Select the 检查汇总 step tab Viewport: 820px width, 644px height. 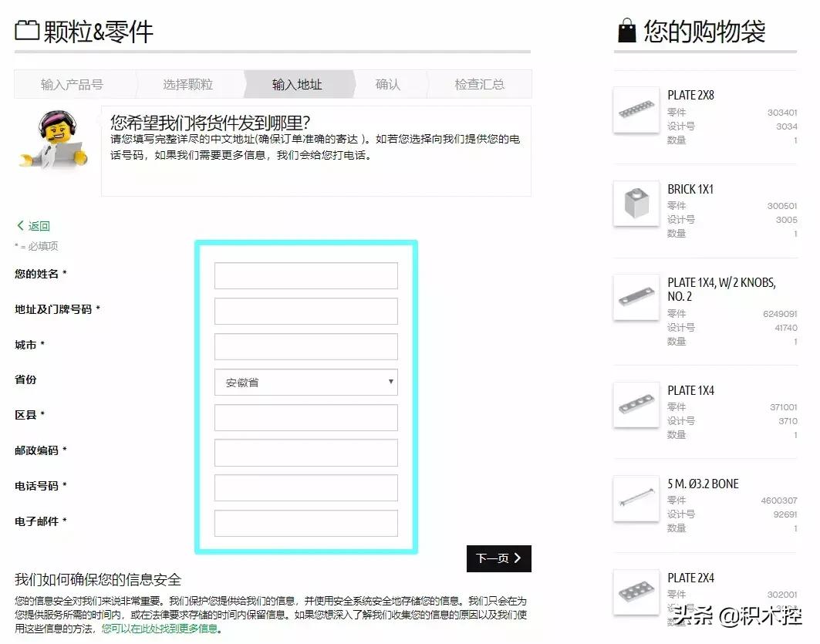tap(478, 84)
